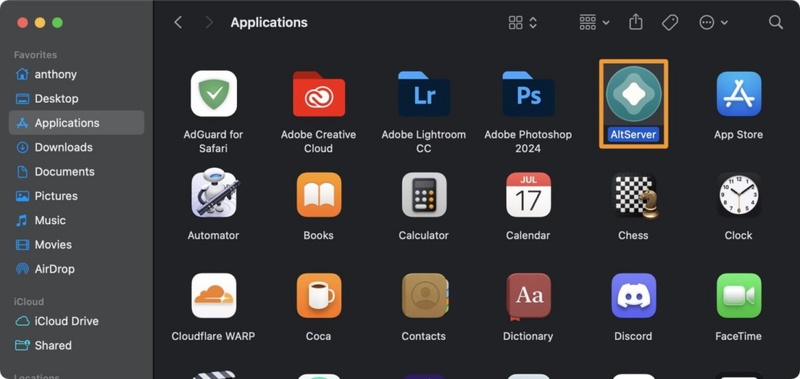Select the Coca app icon
This screenshot has width=800, height=379.
318,295
